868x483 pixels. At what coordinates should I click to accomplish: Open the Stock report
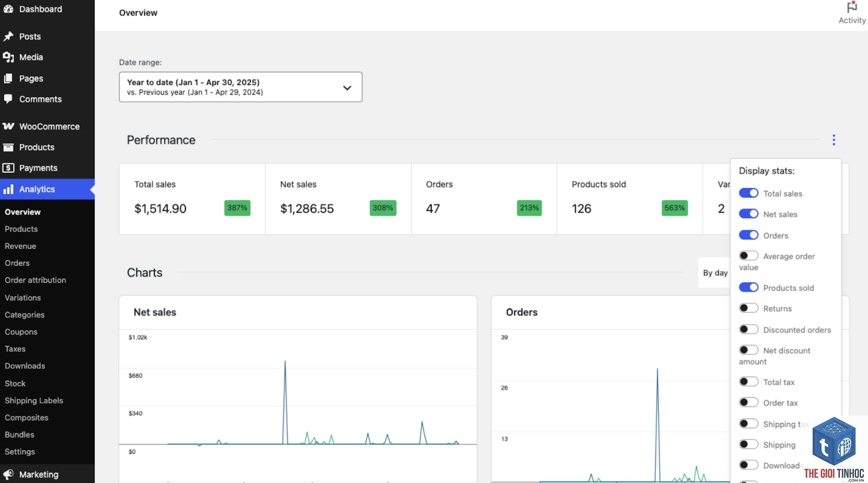click(x=15, y=383)
